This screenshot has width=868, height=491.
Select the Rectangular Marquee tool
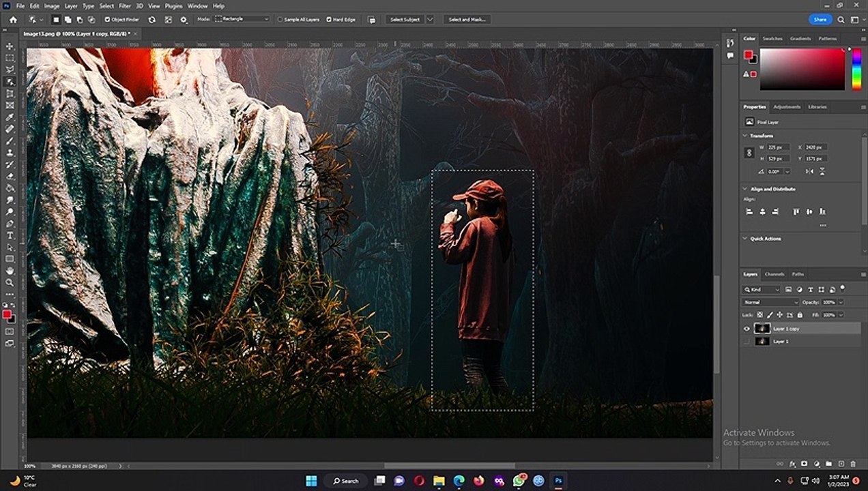10,58
